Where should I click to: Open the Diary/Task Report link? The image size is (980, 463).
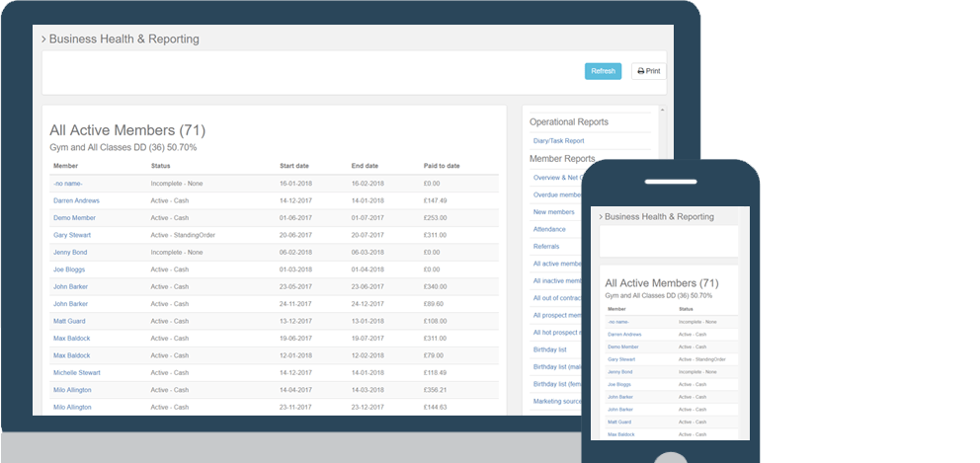coord(558,141)
